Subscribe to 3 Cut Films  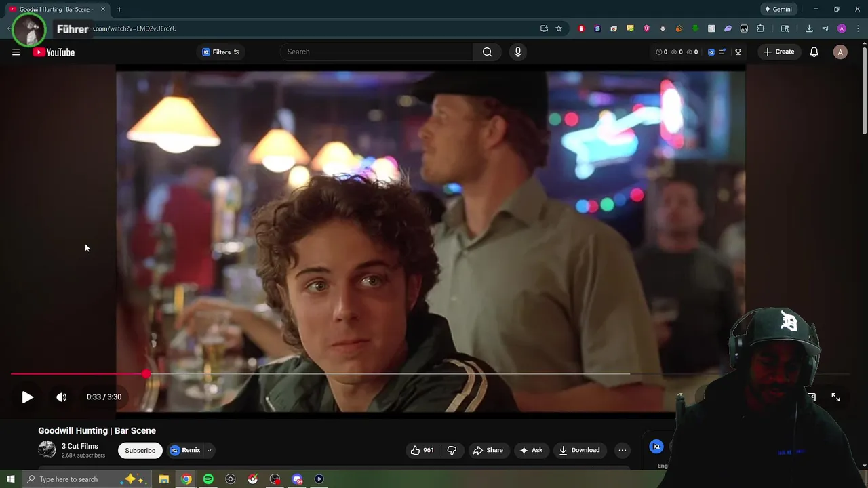pos(140,450)
